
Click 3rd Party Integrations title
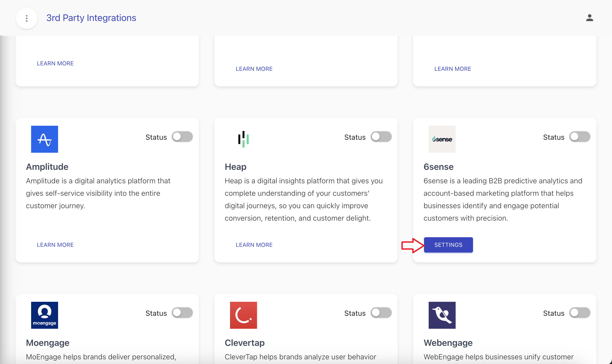(x=91, y=18)
